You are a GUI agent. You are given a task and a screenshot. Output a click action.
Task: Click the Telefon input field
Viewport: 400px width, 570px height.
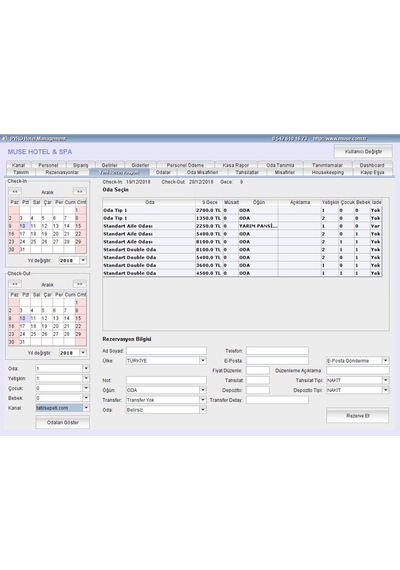(x=277, y=351)
